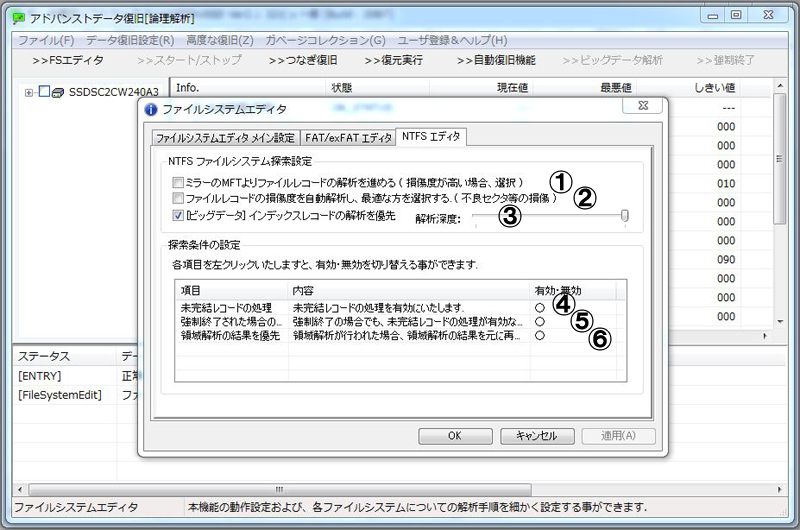
Task: Select the NTFS エディタ tab
Action: click(431, 137)
